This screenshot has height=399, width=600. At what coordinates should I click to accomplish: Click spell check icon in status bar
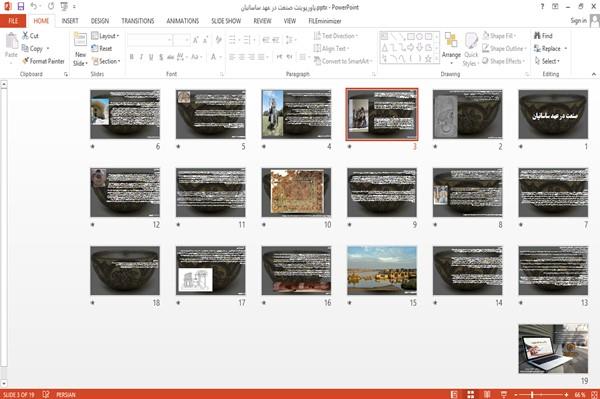click(46, 394)
